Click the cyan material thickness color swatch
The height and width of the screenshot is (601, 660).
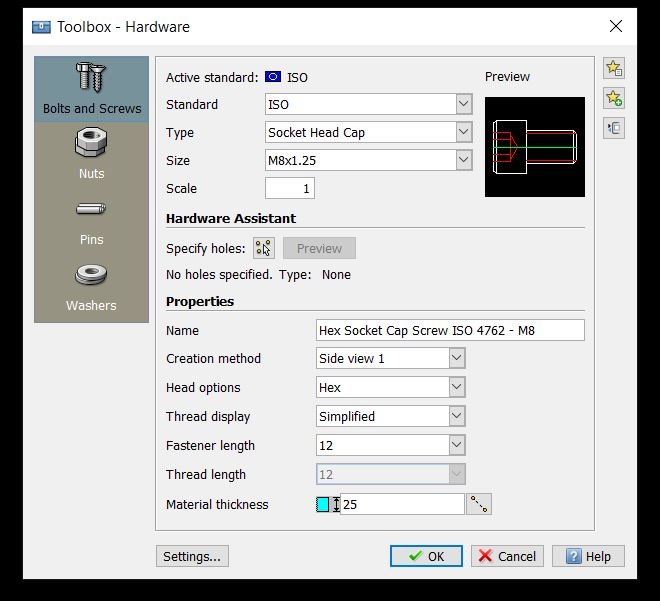322,504
